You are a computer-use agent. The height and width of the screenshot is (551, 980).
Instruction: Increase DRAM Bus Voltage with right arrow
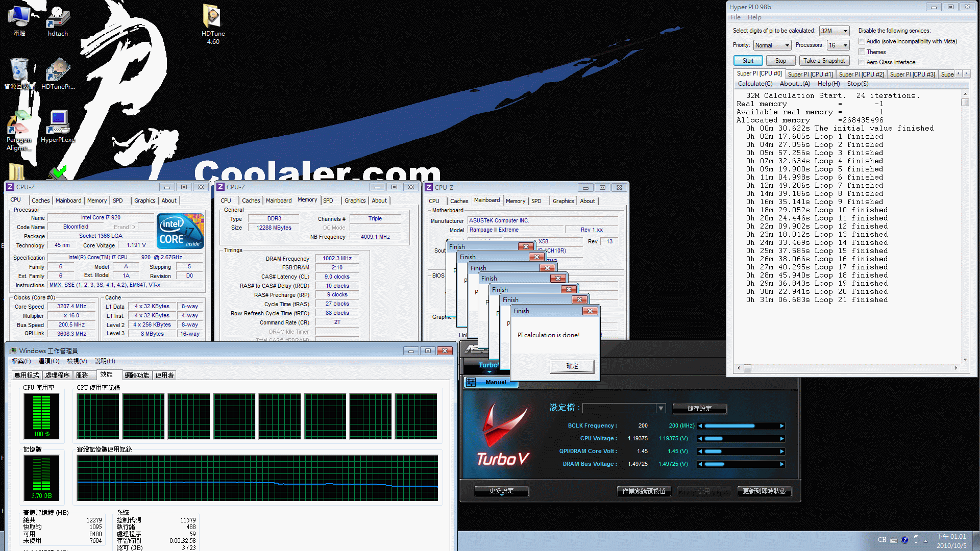pyautogui.click(x=781, y=464)
